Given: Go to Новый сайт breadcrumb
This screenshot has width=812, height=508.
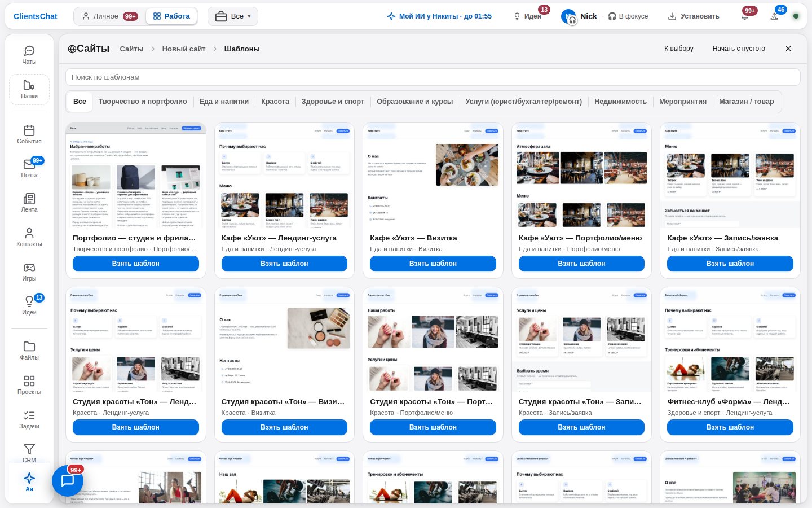Looking at the screenshot, I should [x=184, y=49].
